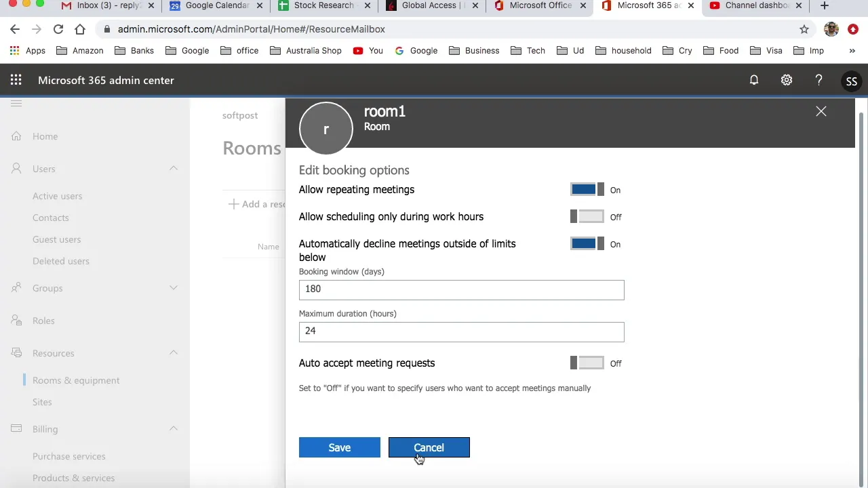Screen dimensions: 868x488
Task: Open a new browser tab
Action: click(824, 6)
